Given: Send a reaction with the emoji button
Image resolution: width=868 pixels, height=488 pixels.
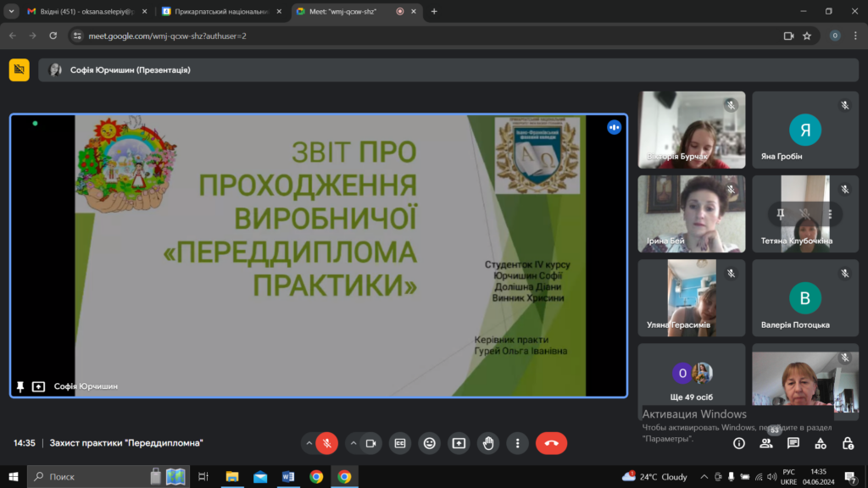Looking at the screenshot, I should click(430, 443).
